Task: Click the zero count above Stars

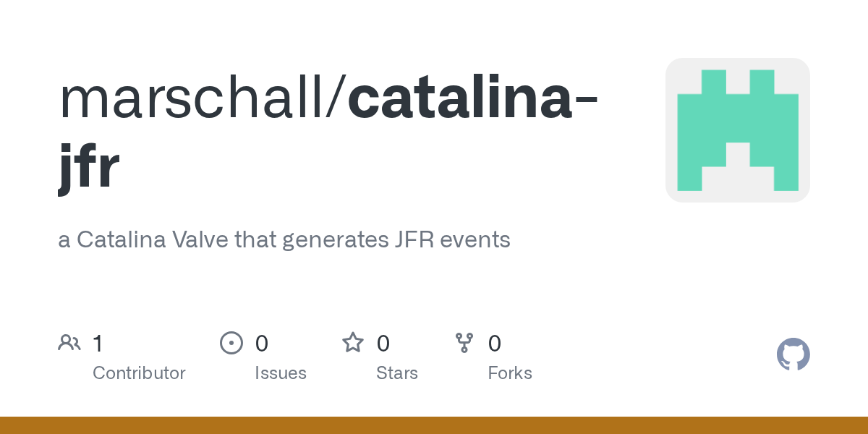Action: pos(383,344)
